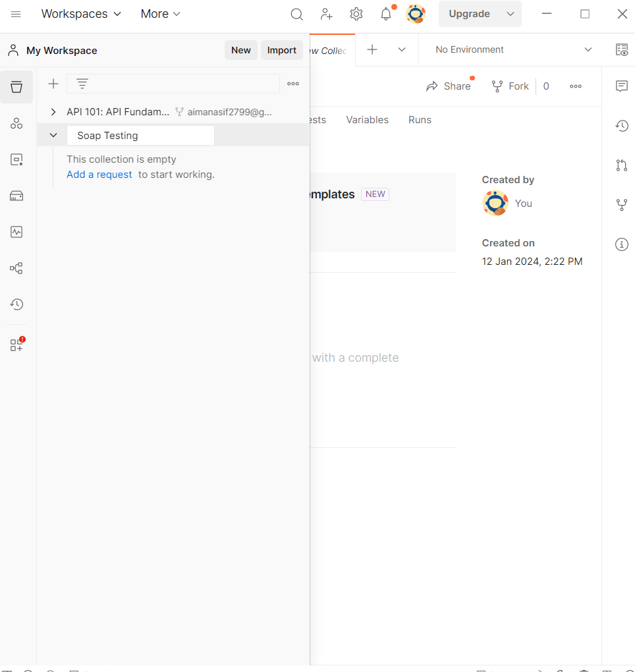Switch to the Runs tab

pos(420,120)
